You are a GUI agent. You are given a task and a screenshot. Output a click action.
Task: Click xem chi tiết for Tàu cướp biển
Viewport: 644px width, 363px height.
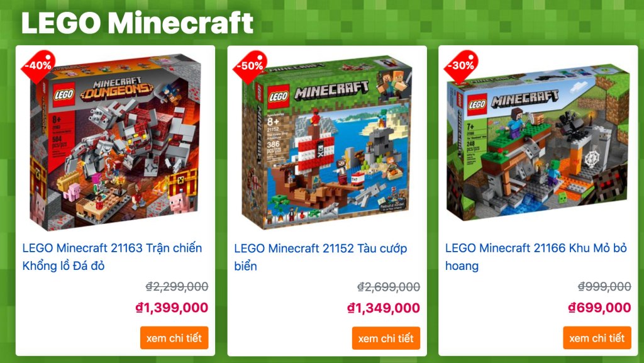coord(386,338)
